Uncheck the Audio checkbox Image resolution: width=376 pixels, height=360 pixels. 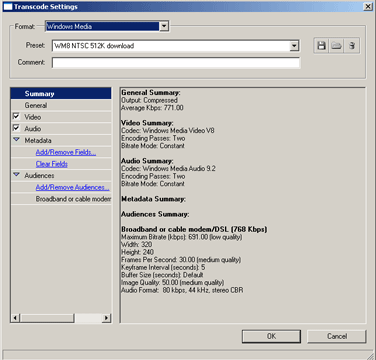point(16,128)
